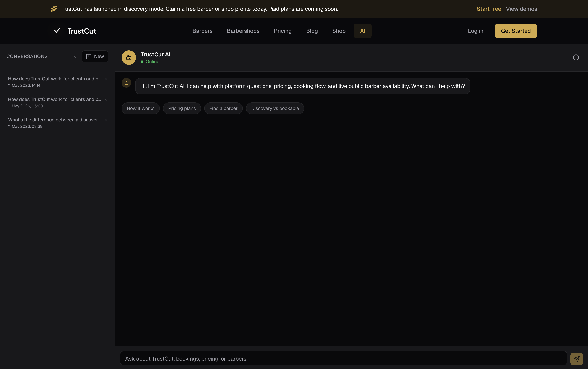
Task: Open chat info icon at top right
Action: (x=576, y=57)
